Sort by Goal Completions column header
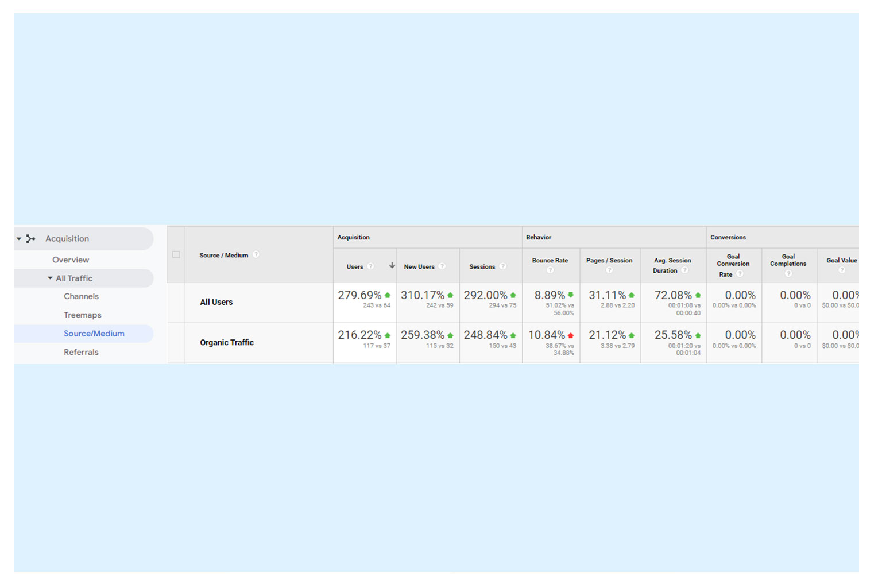Image resolution: width=882 pixels, height=588 pixels. click(x=788, y=260)
